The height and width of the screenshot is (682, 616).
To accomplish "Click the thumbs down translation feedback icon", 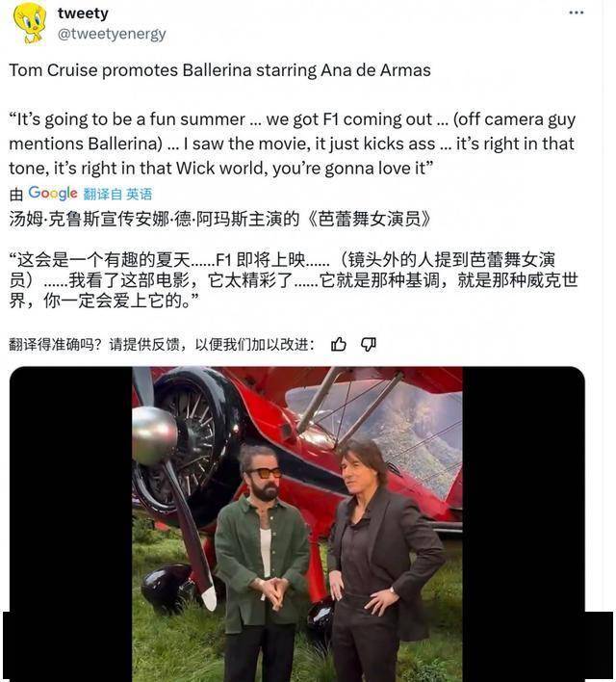I will pos(369,345).
